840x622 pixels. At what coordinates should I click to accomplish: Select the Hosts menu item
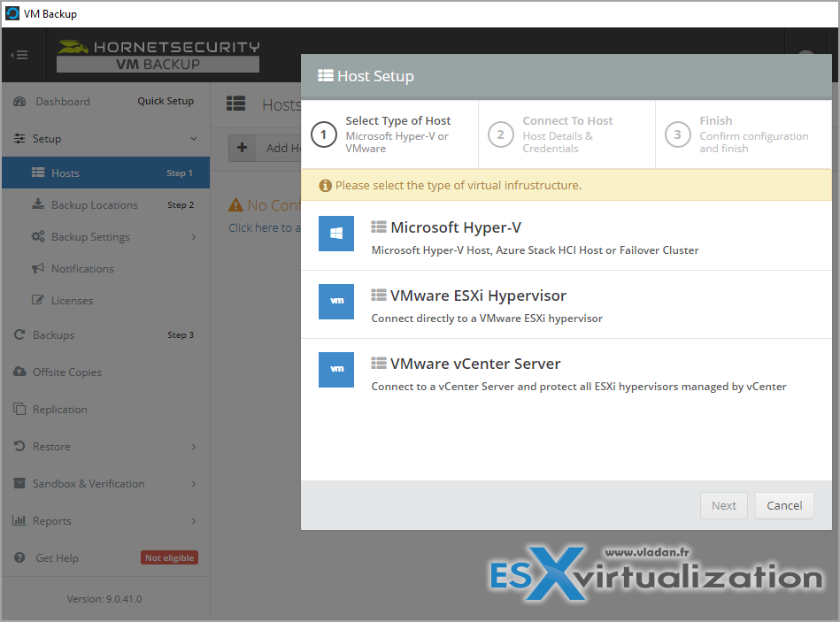pos(106,173)
